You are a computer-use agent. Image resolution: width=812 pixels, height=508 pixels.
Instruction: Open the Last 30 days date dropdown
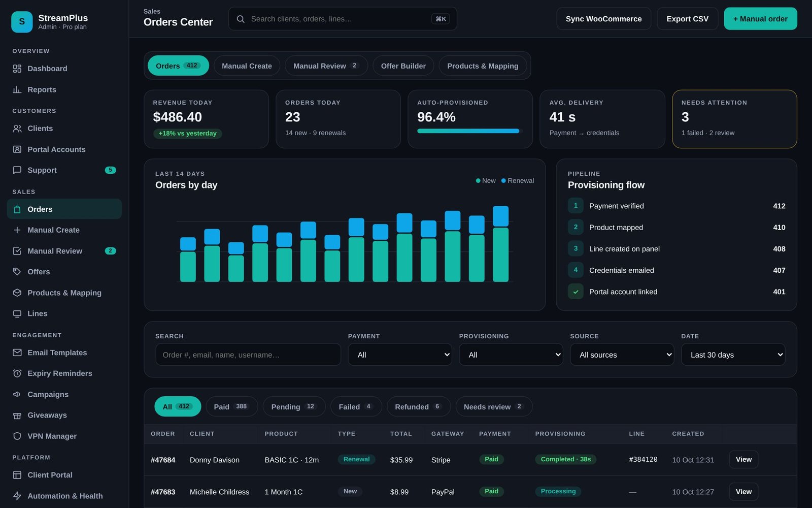[x=733, y=355]
